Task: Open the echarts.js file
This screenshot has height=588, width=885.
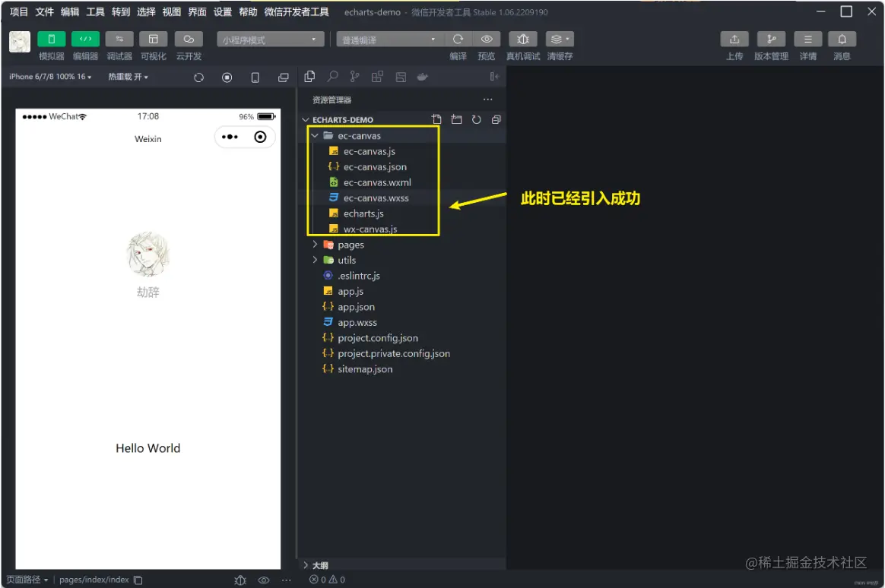Action: pyautogui.click(x=363, y=213)
